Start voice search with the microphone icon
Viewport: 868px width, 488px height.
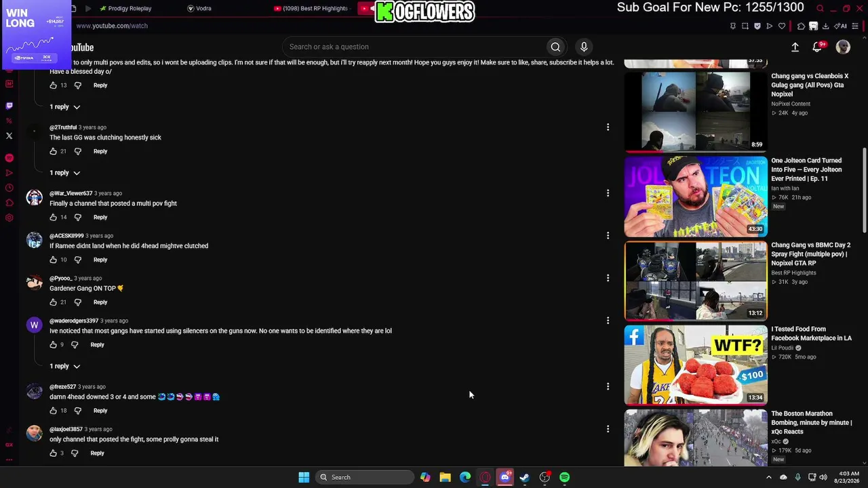(x=584, y=47)
